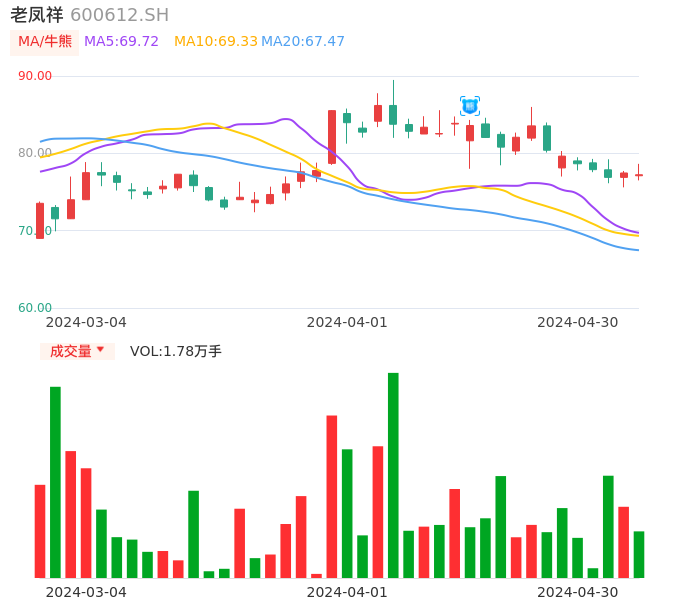Click the first red candlestick at chart left edge

(40, 220)
